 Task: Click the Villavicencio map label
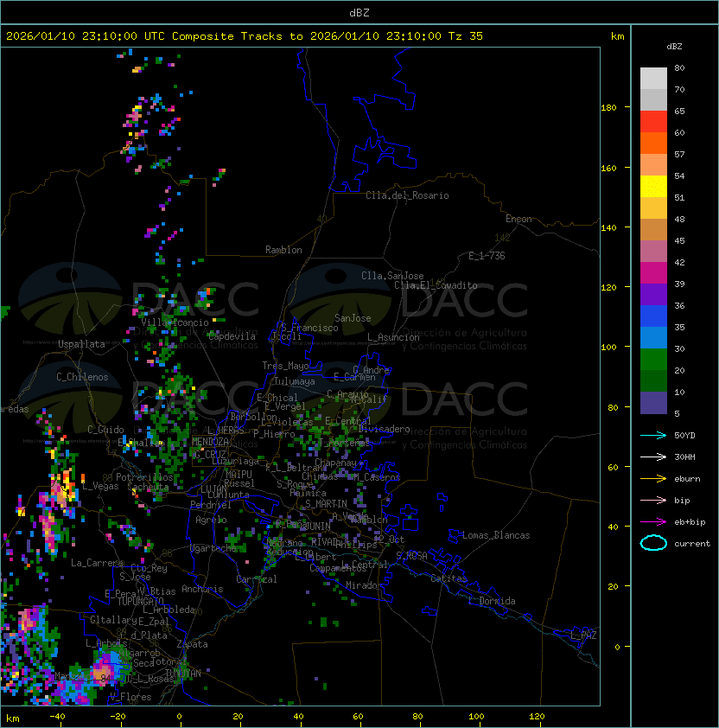tap(175, 322)
